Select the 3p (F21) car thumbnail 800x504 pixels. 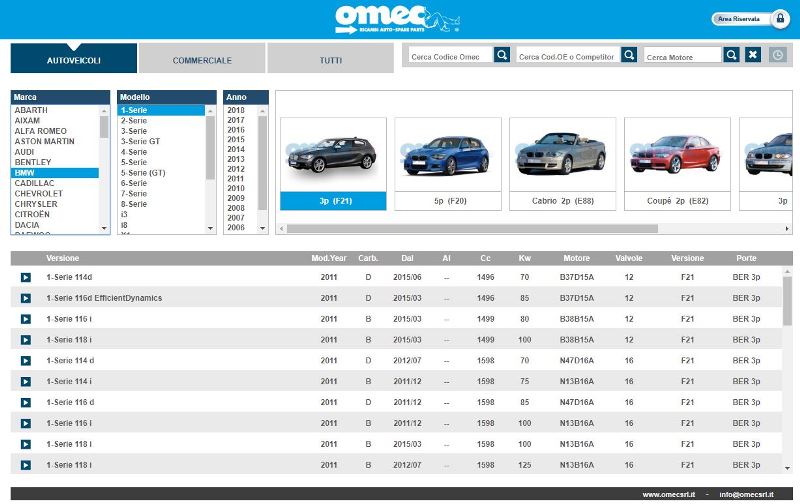[x=333, y=164]
